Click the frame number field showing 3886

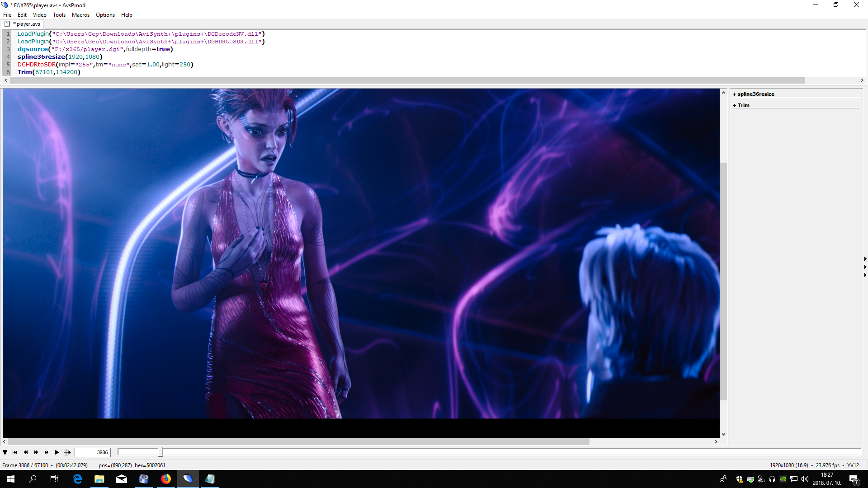[93, 452]
